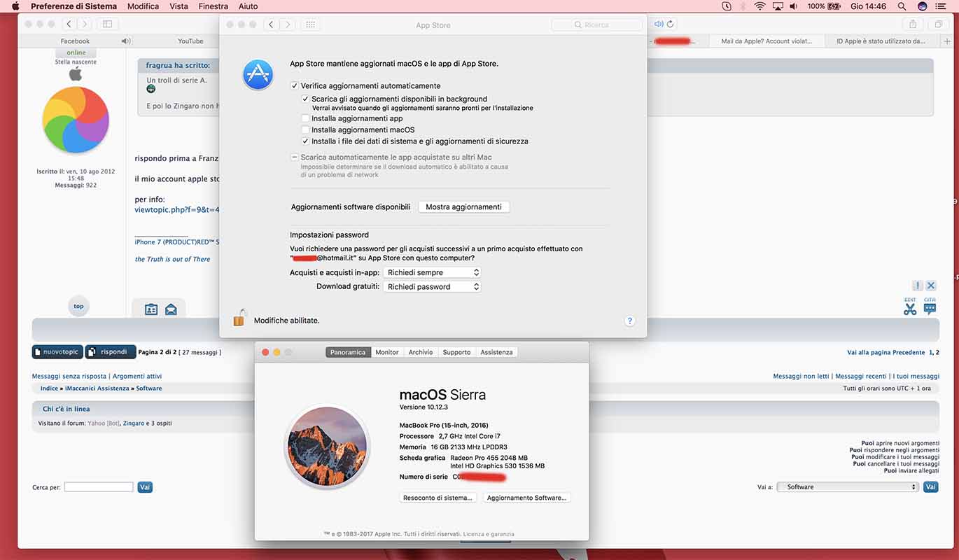The image size is (959, 560).
Task: Toggle the Safari sidebar button
Action: click(108, 24)
